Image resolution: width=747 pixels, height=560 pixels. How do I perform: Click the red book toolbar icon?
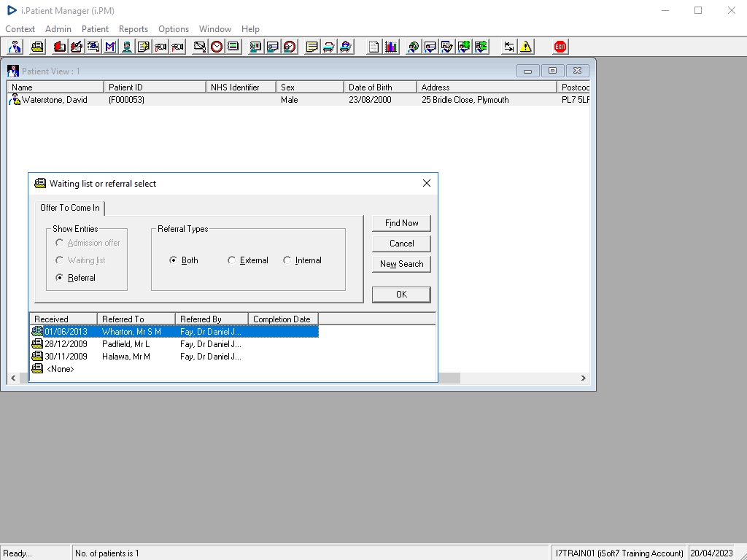60,47
